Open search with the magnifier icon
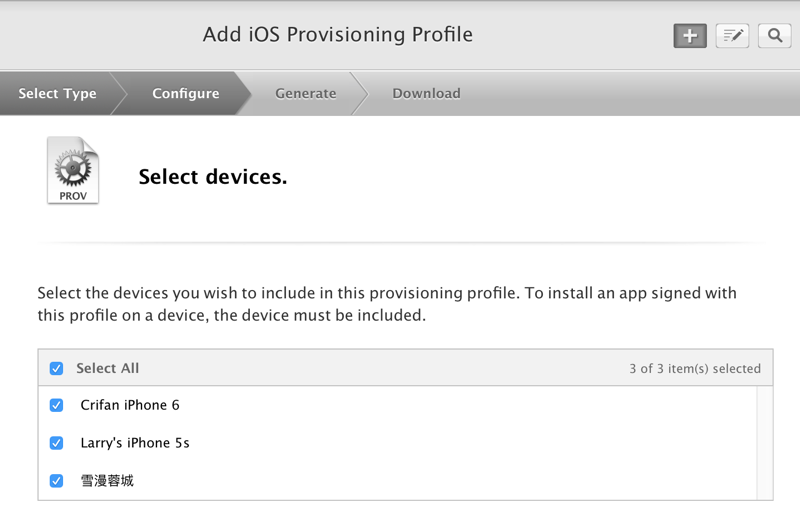Screen dimensions: 800x510 pos(775,36)
